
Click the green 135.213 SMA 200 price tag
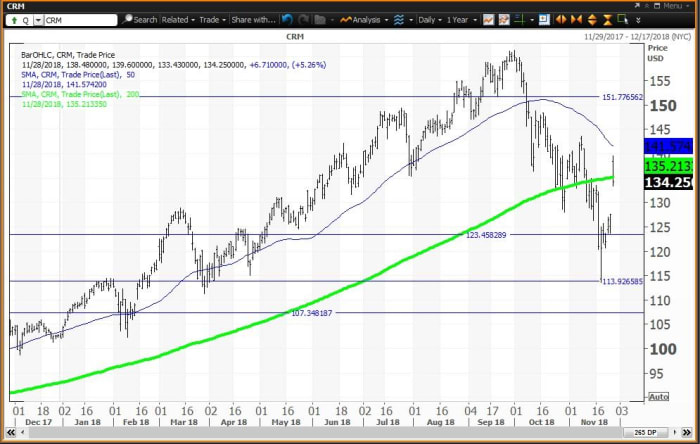668,166
